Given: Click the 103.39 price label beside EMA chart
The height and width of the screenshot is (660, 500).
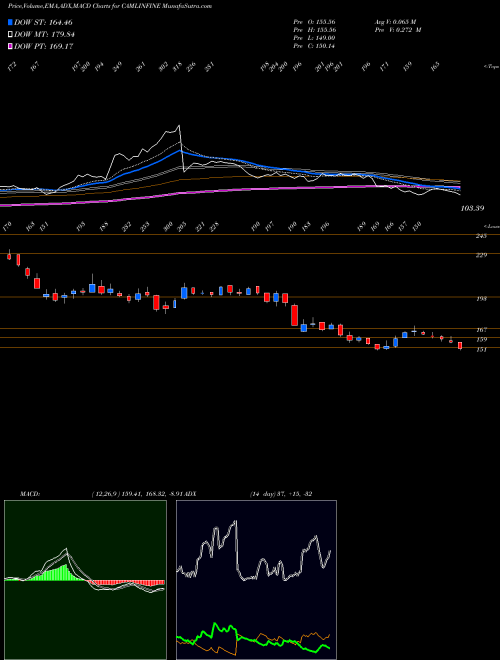Looking at the screenshot, I should pos(473,208).
